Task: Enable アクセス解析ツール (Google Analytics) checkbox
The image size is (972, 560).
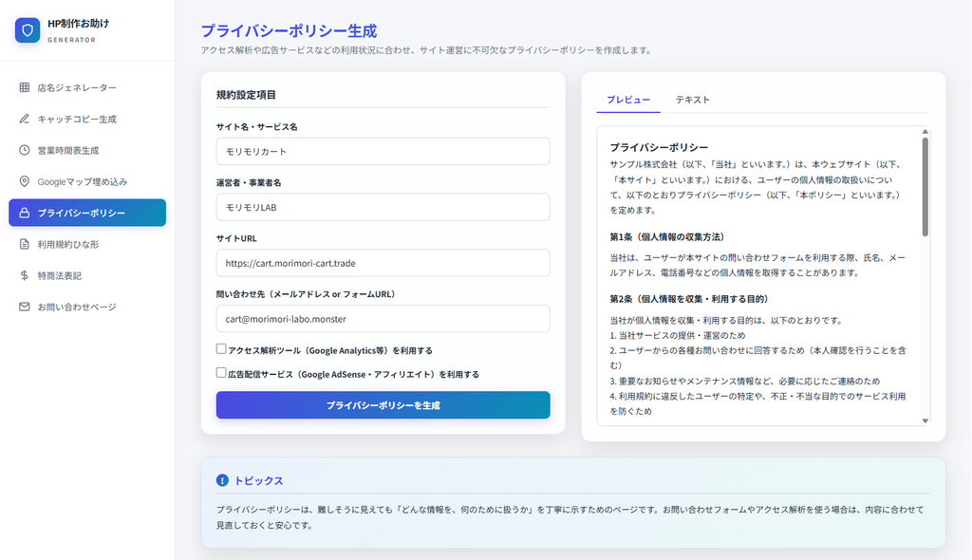Action: pyautogui.click(x=220, y=349)
